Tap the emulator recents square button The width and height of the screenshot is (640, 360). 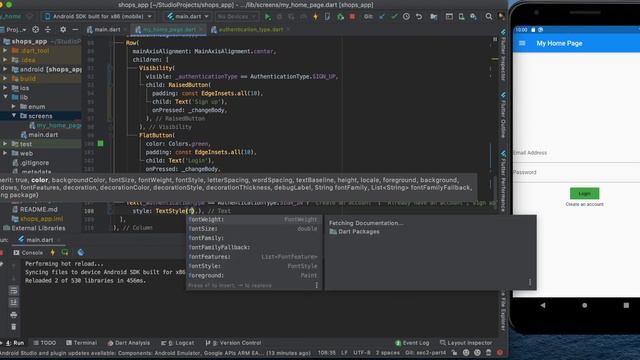coord(626,305)
